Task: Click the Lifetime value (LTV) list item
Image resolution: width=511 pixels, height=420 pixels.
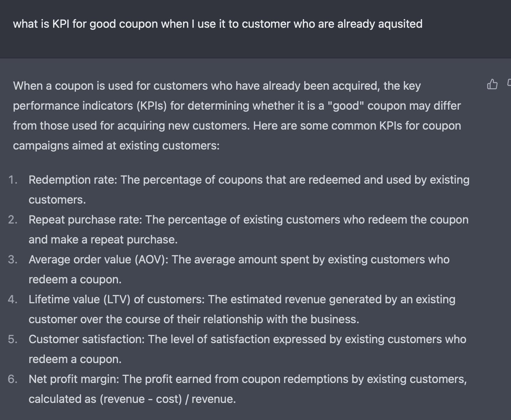Action: 242,309
